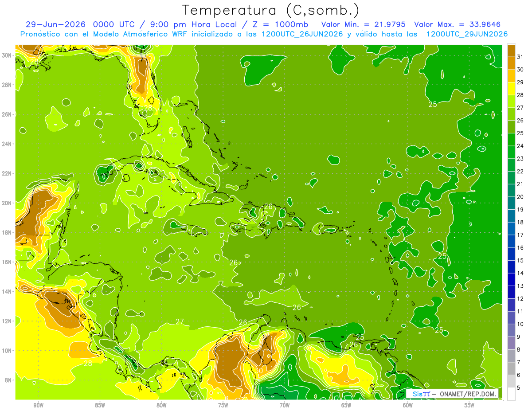532x411 pixels.
Task: Click the contour label 27 on the map
Action: click(180, 321)
